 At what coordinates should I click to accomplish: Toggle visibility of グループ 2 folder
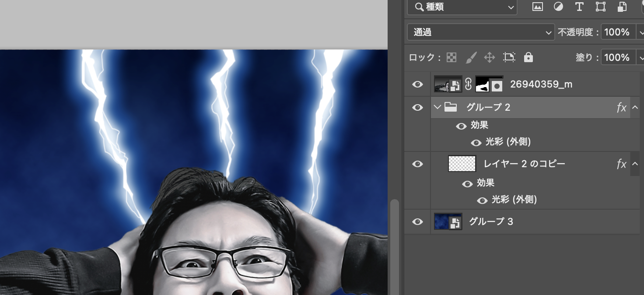418,107
